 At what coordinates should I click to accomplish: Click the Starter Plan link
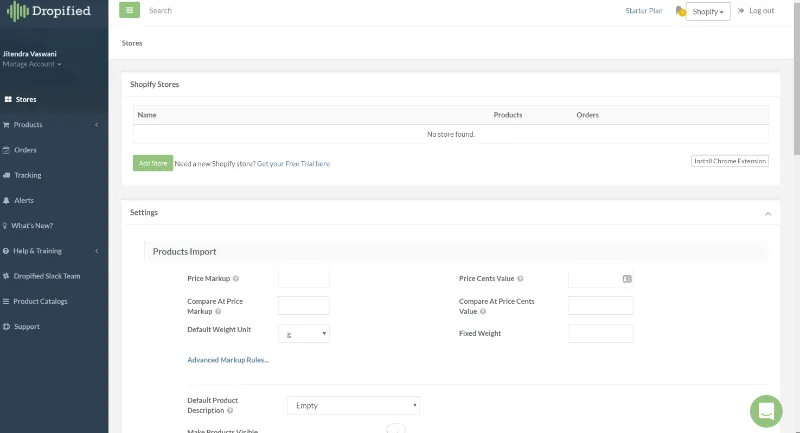[644, 11]
